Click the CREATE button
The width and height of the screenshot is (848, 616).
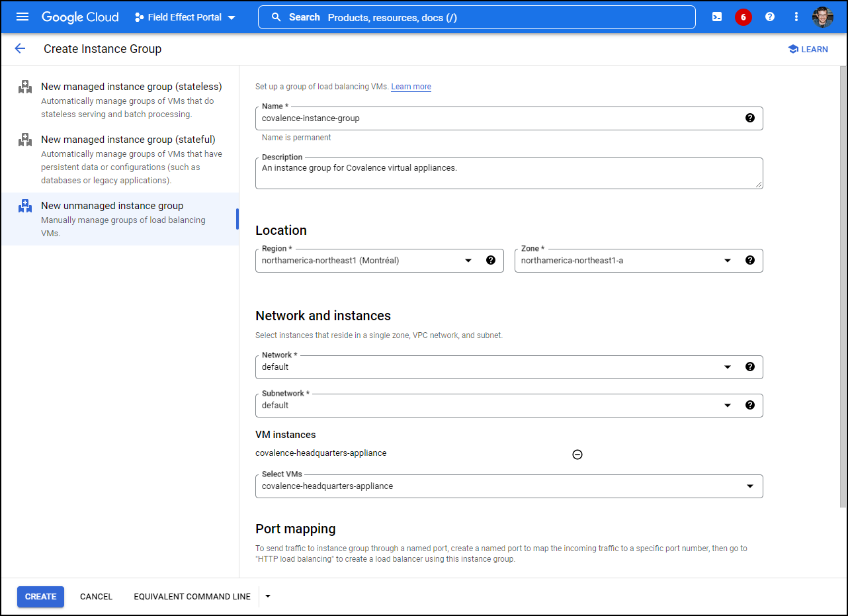click(41, 597)
